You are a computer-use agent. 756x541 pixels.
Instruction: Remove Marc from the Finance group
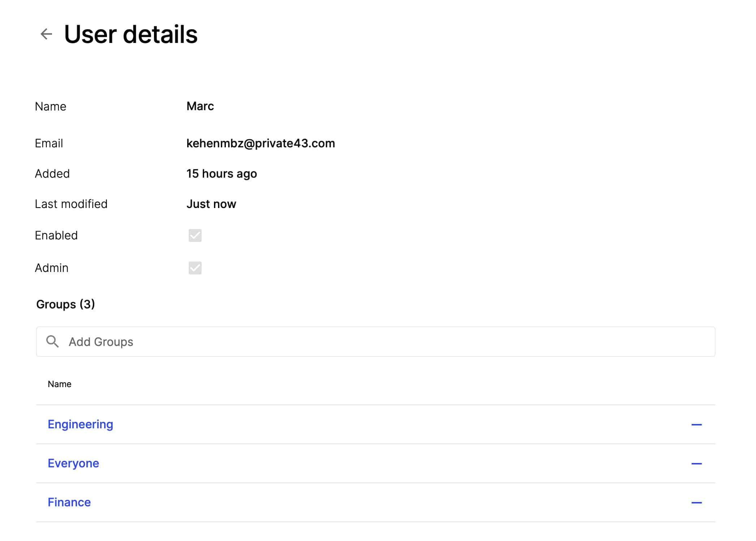(696, 502)
